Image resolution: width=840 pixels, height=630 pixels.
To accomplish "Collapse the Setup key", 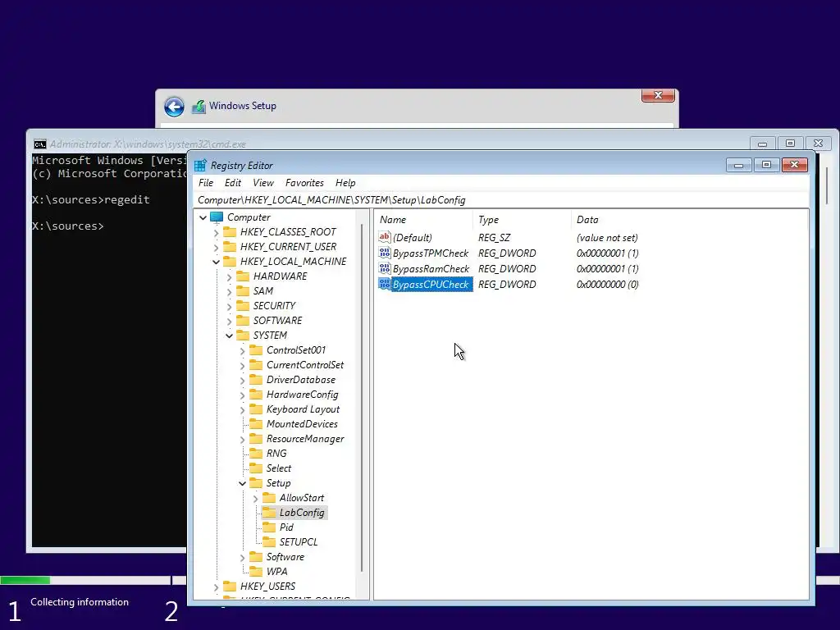I will [242, 483].
